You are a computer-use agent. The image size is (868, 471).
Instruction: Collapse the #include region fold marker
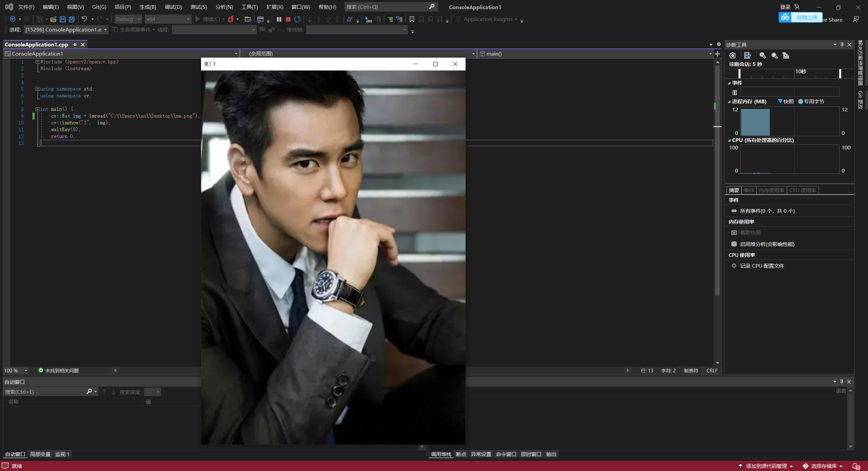click(x=38, y=62)
